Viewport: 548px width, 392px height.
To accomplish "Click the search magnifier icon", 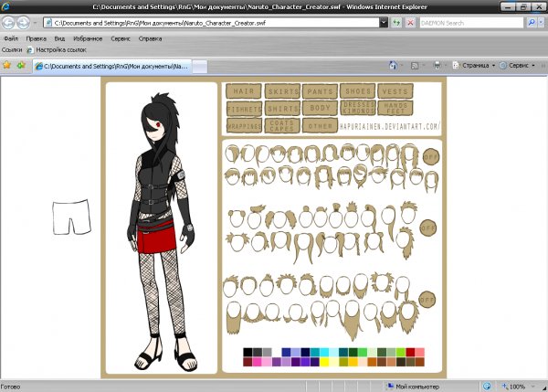I will click(x=532, y=23).
